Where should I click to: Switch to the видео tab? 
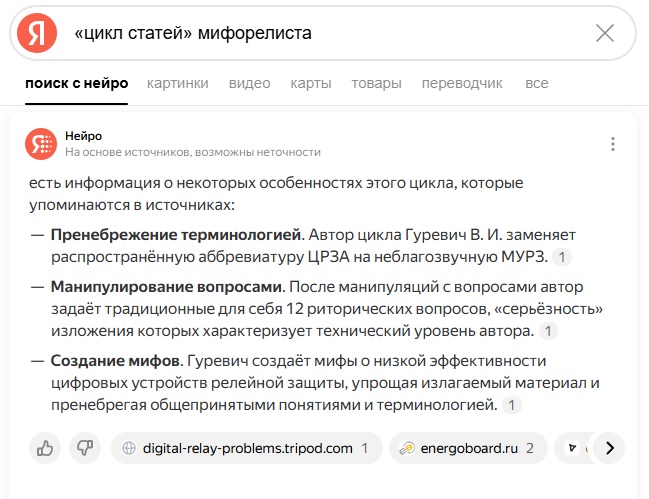point(250,83)
